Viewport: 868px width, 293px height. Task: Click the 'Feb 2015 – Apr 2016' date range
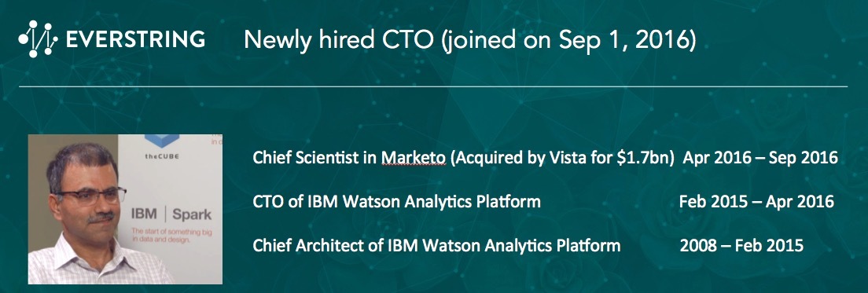[x=756, y=201]
